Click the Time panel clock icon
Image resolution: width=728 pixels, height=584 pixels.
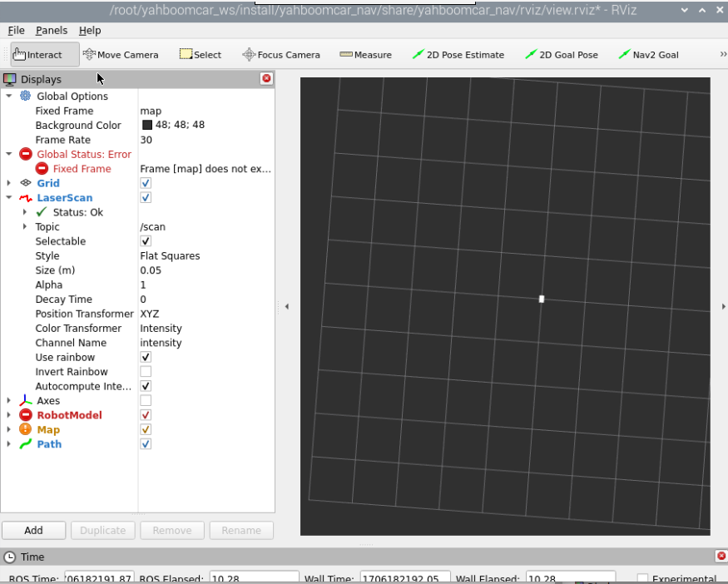[9, 557]
